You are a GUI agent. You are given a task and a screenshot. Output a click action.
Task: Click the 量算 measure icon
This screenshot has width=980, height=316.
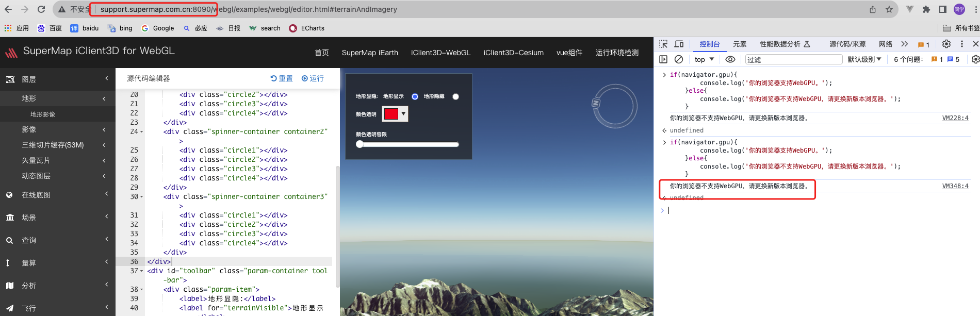[x=8, y=263]
